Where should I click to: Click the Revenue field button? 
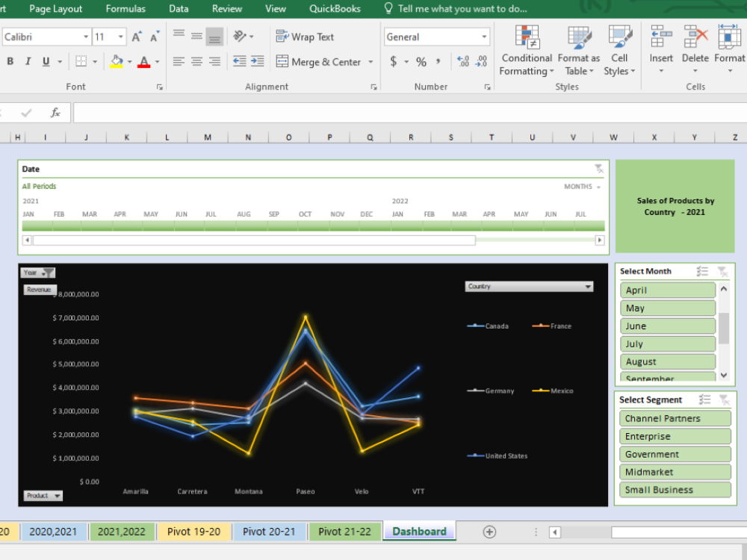pyautogui.click(x=40, y=290)
